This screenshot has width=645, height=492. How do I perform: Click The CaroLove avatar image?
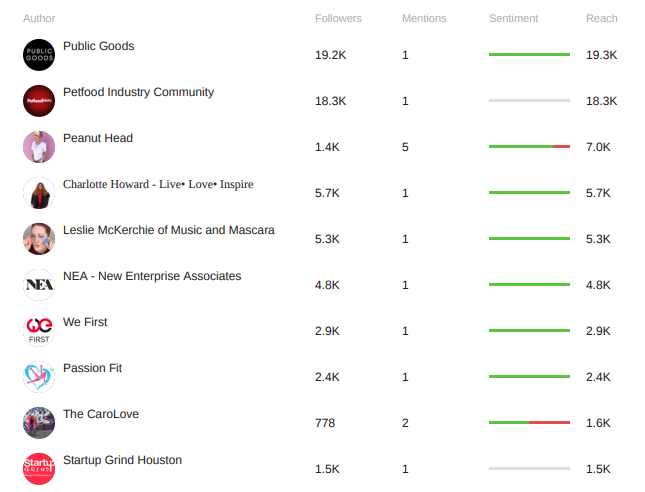(39, 423)
